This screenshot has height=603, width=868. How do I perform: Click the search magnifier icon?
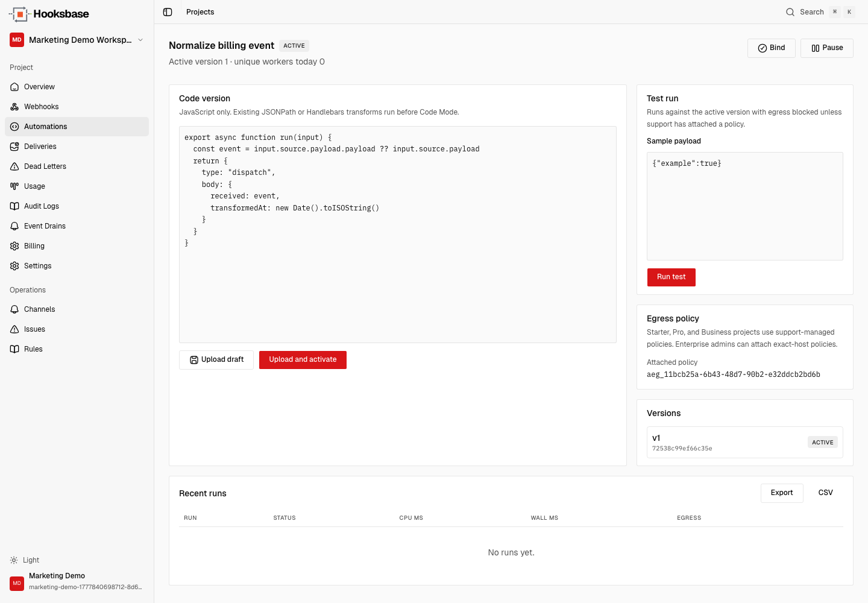point(790,12)
